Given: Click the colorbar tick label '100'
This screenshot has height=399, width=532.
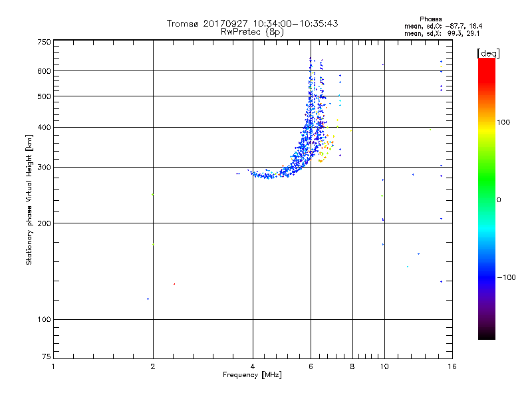Looking at the screenshot, I should coord(503,122).
